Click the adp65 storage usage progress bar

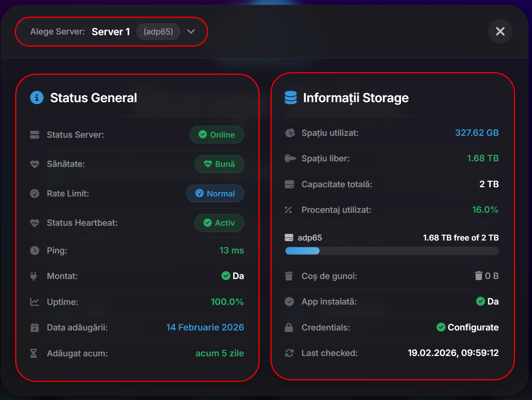coord(392,251)
